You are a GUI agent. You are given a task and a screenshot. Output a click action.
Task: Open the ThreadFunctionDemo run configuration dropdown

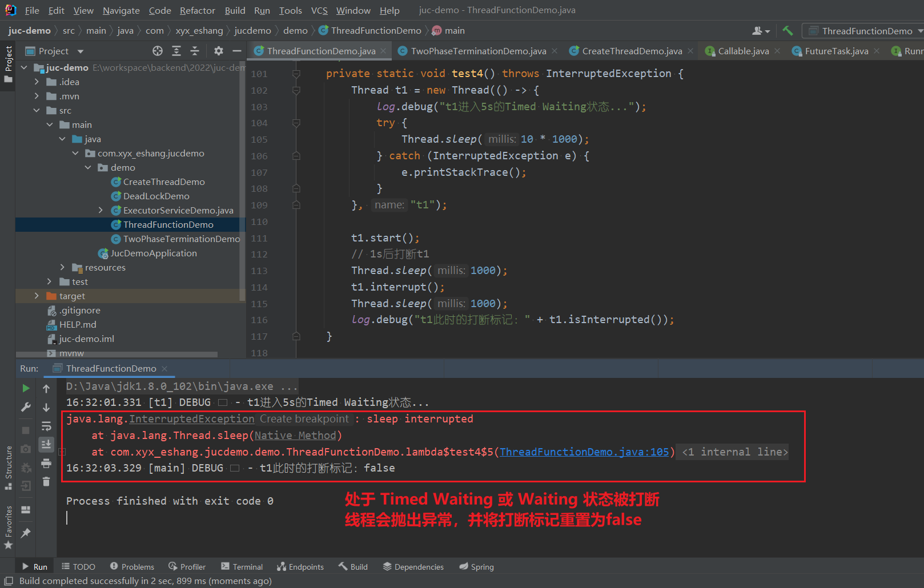coord(863,31)
